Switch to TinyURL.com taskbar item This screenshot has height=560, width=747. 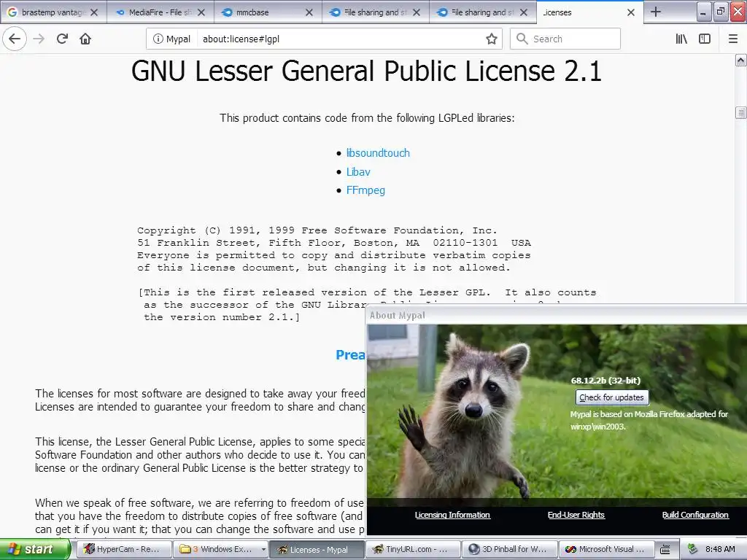tap(414, 549)
